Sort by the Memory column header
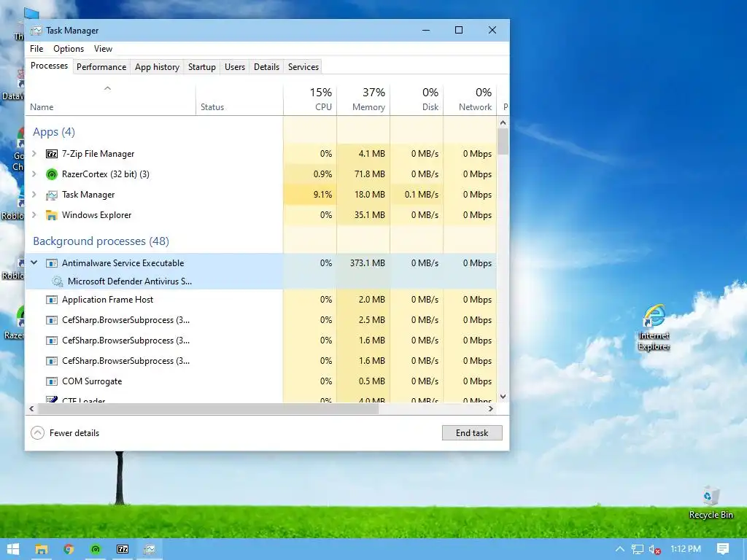Image resolution: width=747 pixels, height=560 pixels. tap(363, 99)
